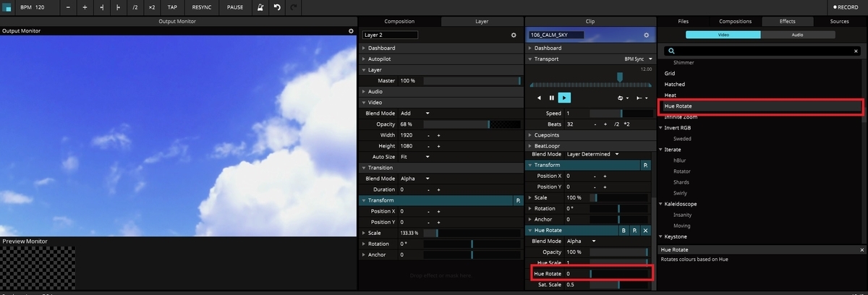Screen dimensions: 868x295
Task: Open layer Auto Size Fit dropdown
Action: pyautogui.click(x=415, y=157)
